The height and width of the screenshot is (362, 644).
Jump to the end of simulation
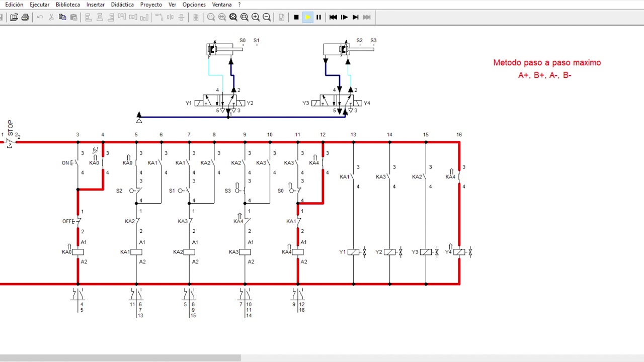point(366,17)
